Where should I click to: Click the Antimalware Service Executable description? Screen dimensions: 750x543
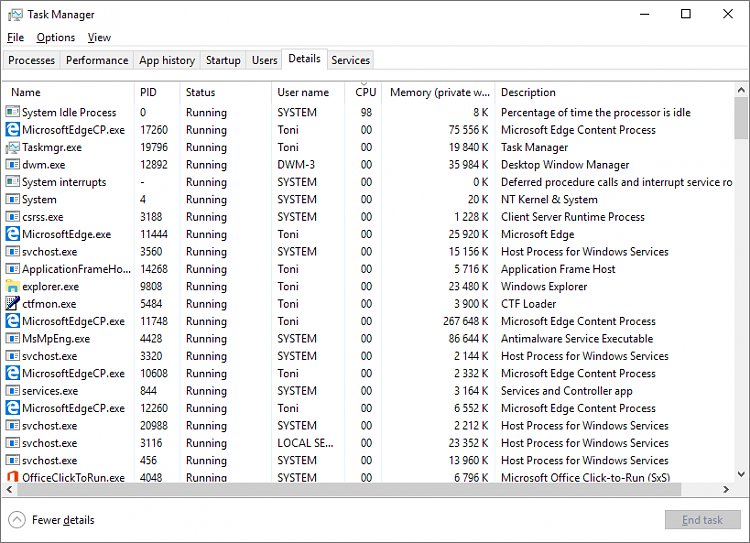[x=577, y=339]
